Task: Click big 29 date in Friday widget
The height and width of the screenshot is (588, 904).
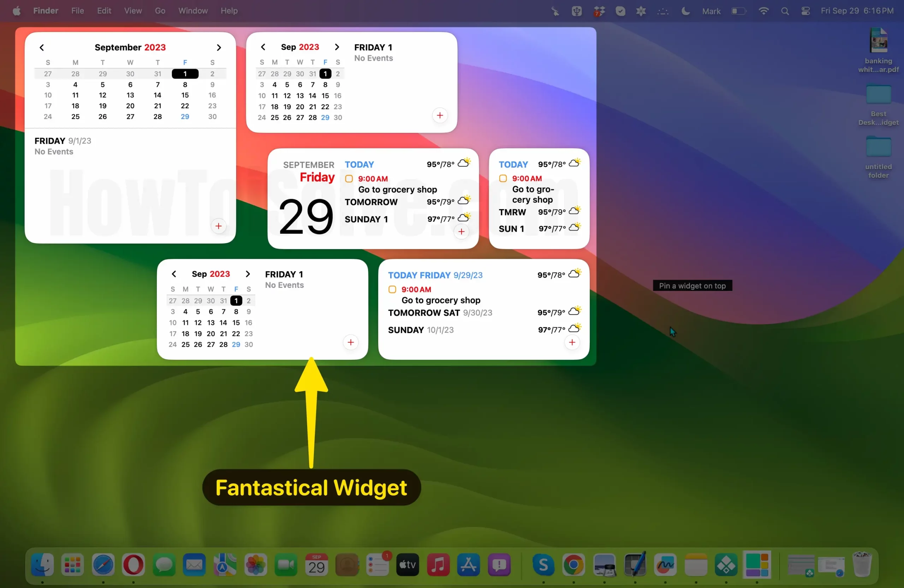Action: pyautogui.click(x=306, y=217)
